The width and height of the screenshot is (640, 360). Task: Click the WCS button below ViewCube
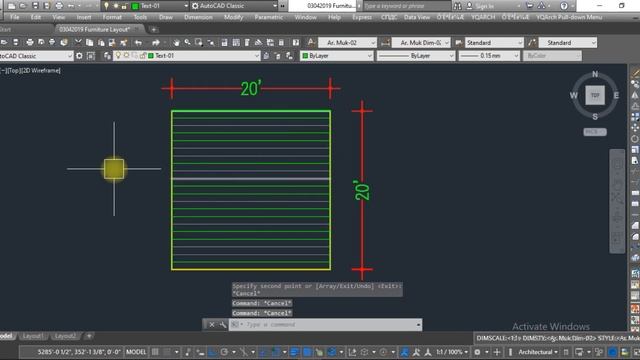tap(595, 132)
